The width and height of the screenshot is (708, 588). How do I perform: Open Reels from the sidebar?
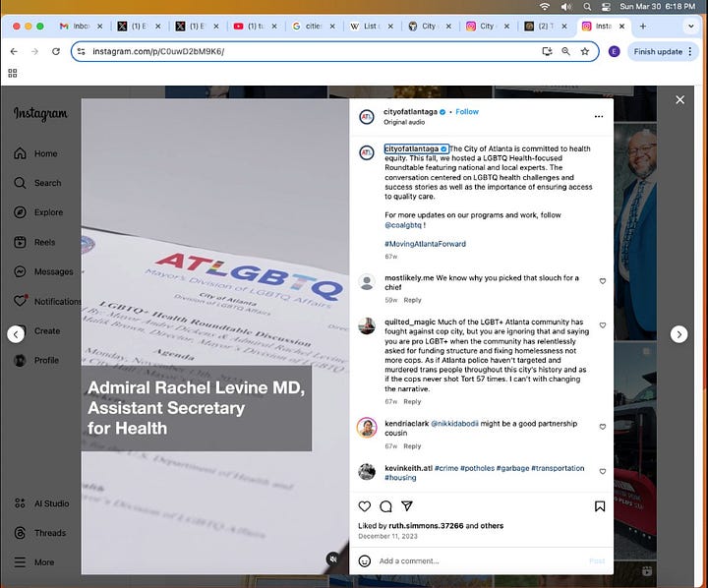pyautogui.click(x=34, y=242)
